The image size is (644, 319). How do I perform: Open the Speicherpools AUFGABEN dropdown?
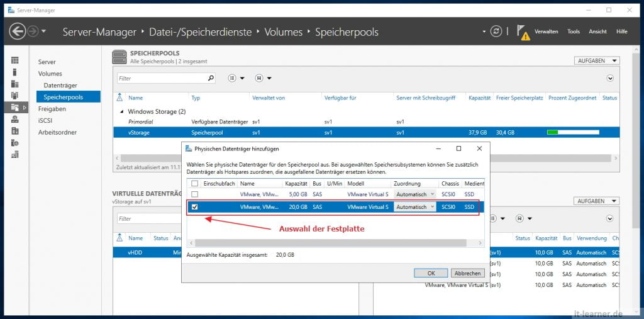tap(597, 61)
